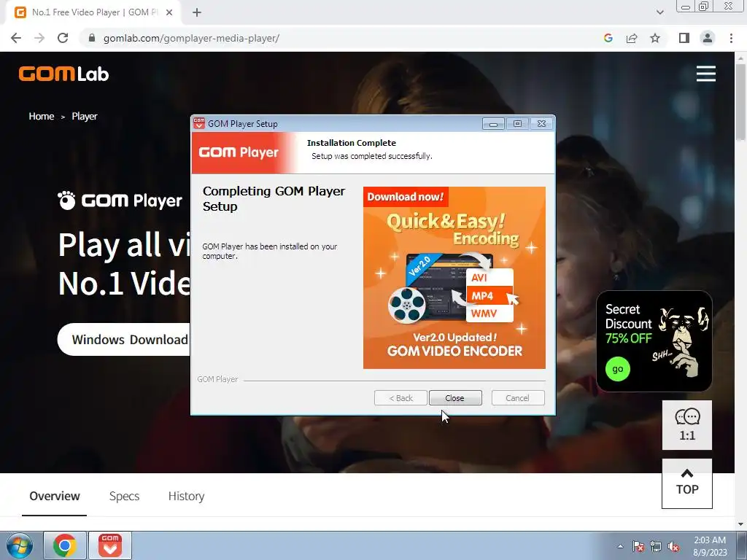
Task: Click GOM installer icon on taskbar
Action: tap(110, 545)
